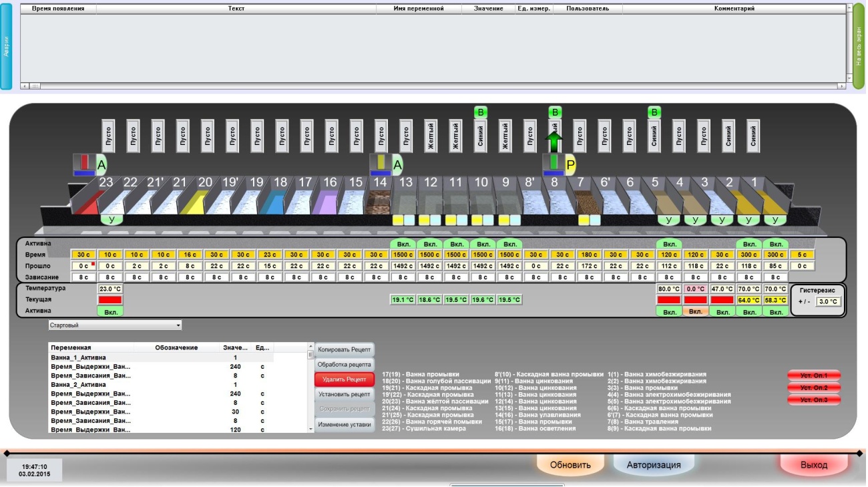This screenshot has height=487, width=868.
Task: Click the Значение column header in alarms table
Action: 488,9
